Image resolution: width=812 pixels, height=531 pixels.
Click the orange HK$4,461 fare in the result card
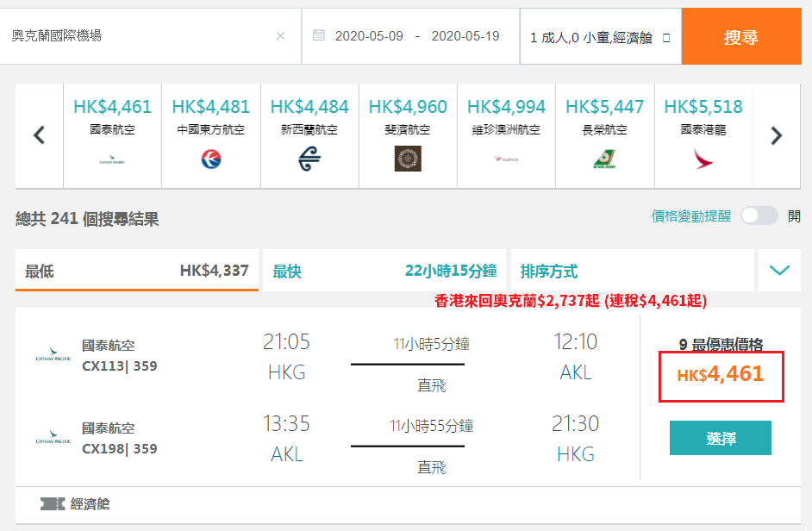721,374
